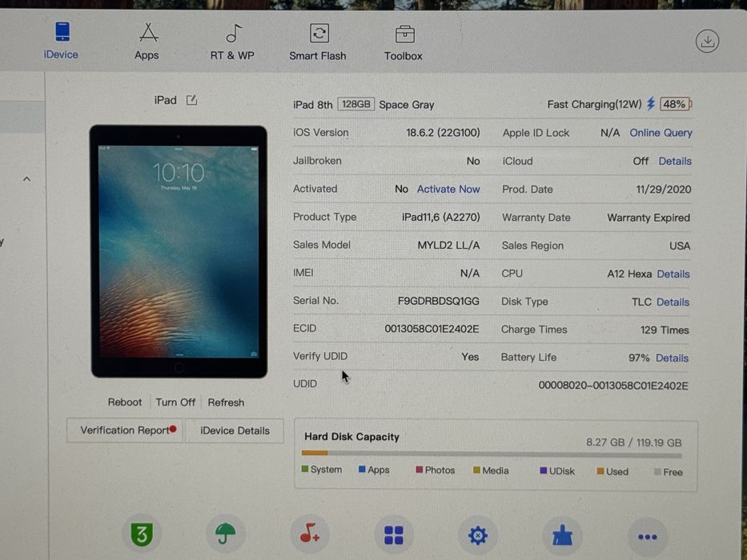This screenshot has height=560, width=747.
Task: Click the Hard Disk Capacity heading
Action: coord(351,437)
